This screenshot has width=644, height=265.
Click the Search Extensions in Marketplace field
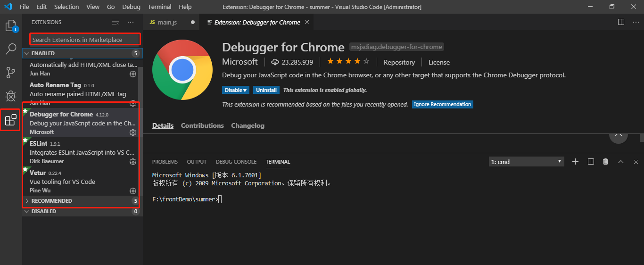click(x=85, y=40)
